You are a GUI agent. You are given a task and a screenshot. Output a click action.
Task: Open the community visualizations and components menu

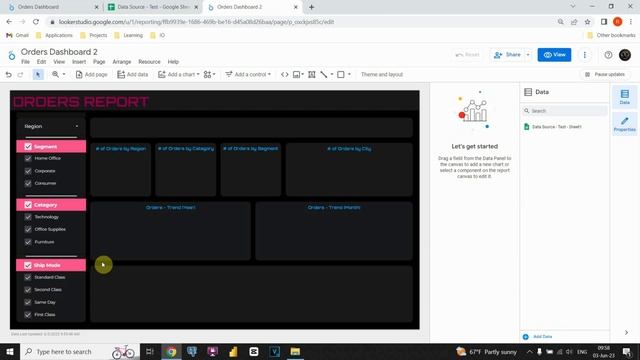[x=209, y=74]
